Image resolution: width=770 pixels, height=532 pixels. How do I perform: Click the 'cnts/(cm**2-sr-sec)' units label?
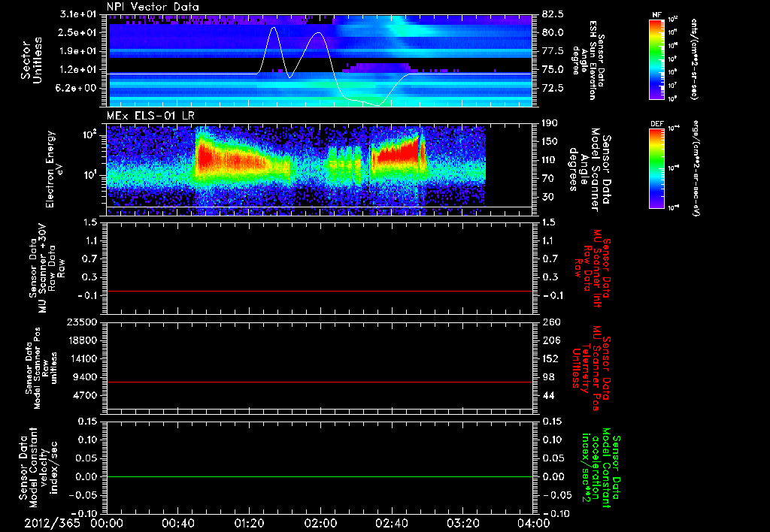pyautogui.click(x=694, y=59)
